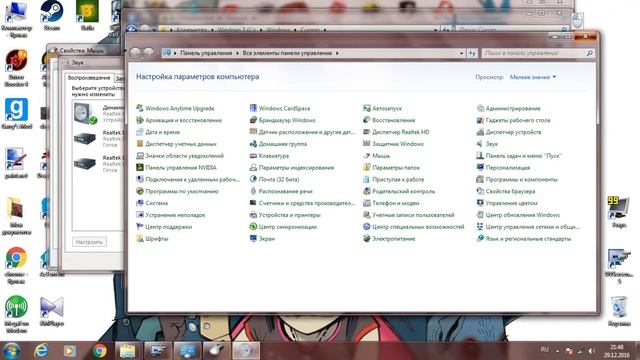Viewport: 640px width, 360px height.
Task: Click the taskbar clock and date
Action: point(617,351)
